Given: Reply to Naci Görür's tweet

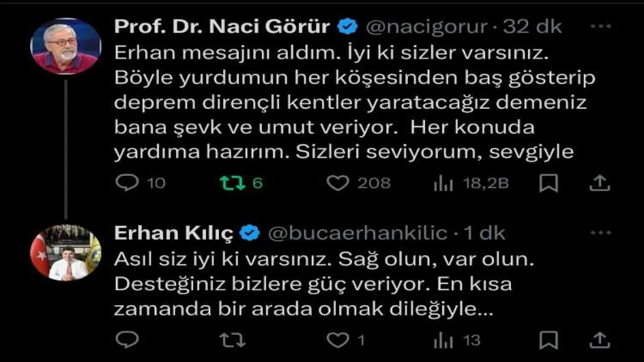Looking at the screenshot, I should (127, 183).
